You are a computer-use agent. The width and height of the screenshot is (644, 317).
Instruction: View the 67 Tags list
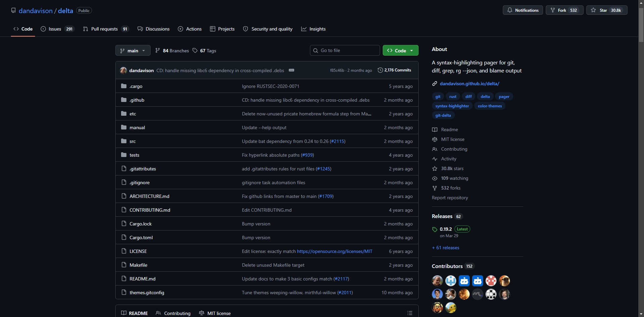tap(204, 51)
